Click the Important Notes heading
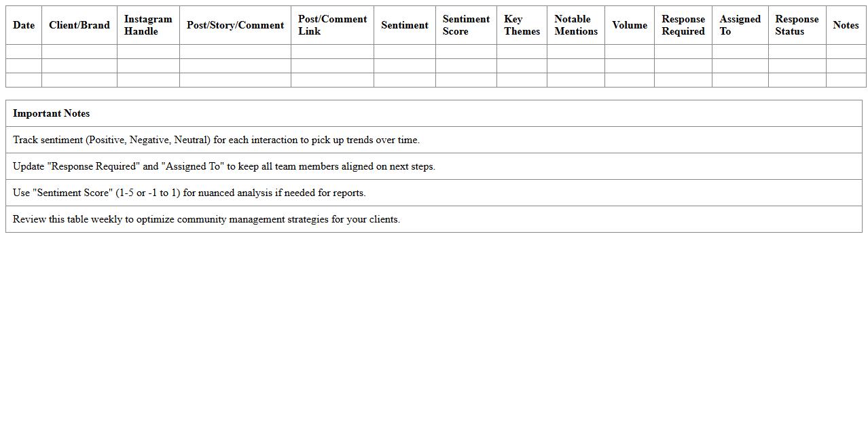The height and width of the screenshot is (441, 868). coord(52,113)
